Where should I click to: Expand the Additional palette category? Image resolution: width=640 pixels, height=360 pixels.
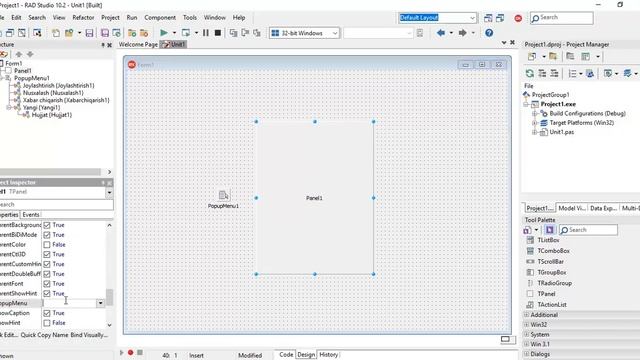click(x=527, y=315)
